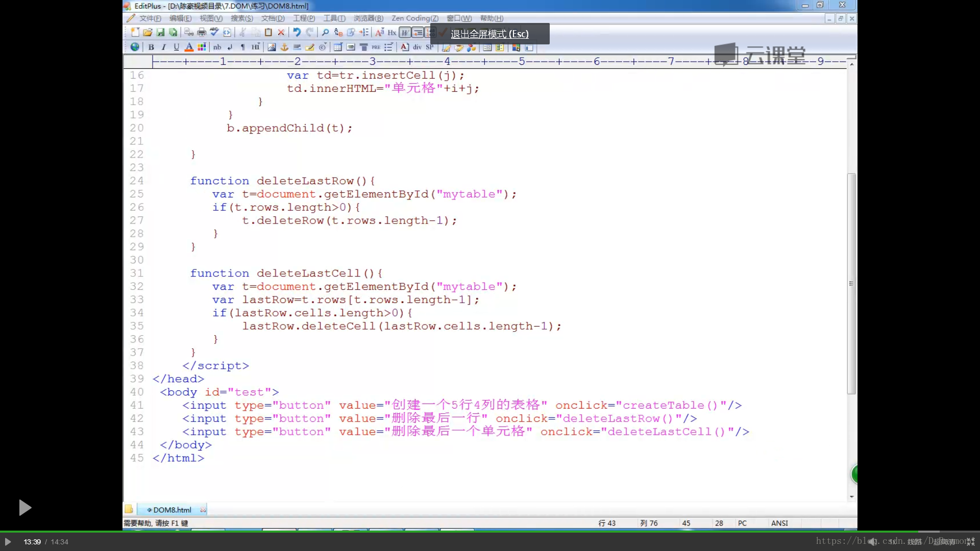Close the DOM8.html tab with its x
The width and height of the screenshot is (980, 551).
(203, 510)
